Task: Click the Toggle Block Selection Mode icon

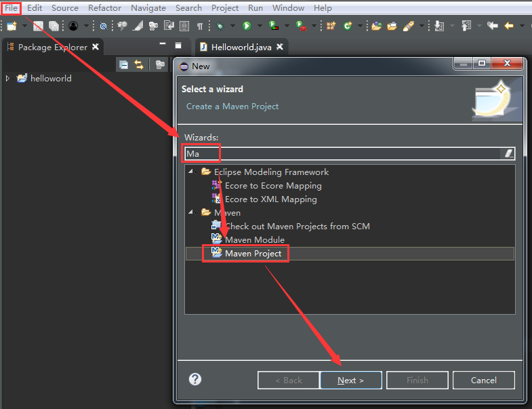Action: tap(184, 26)
